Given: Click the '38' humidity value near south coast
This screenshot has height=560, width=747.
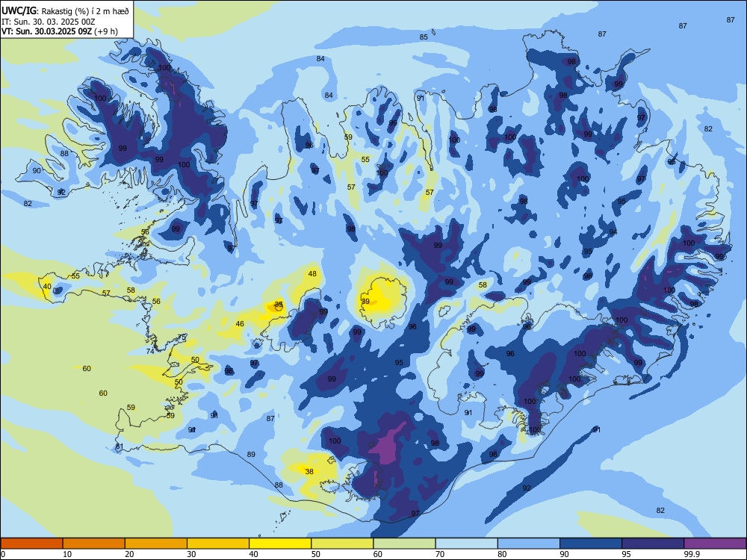Looking at the screenshot, I should pyautogui.click(x=309, y=471).
